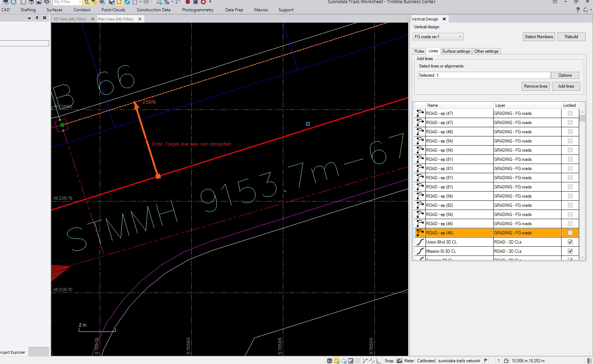The width and height of the screenshot is (593, 364).
Task: Click the Snap settings icon in the status bar
Action: (x=389, y=360)
